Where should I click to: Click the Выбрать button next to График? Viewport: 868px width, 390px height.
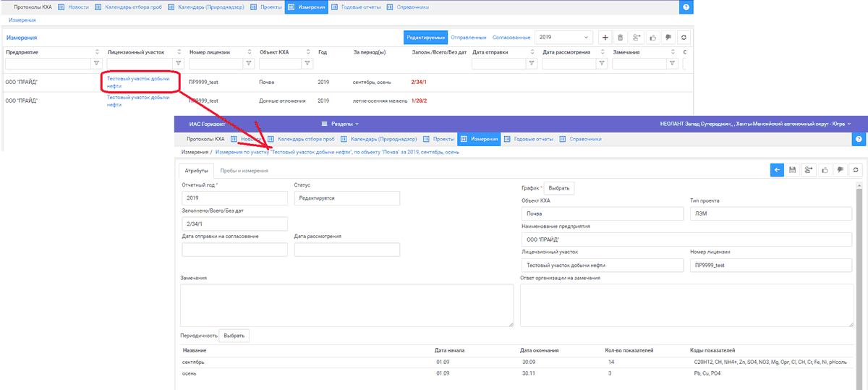click(x=558, y=188)
